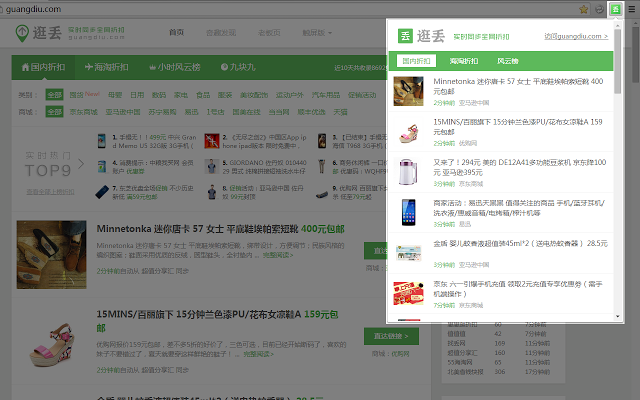Click the popup vertical scrollbar thumb
The image size is (640, 400).
pyautogui.click(x=618, y=61)
